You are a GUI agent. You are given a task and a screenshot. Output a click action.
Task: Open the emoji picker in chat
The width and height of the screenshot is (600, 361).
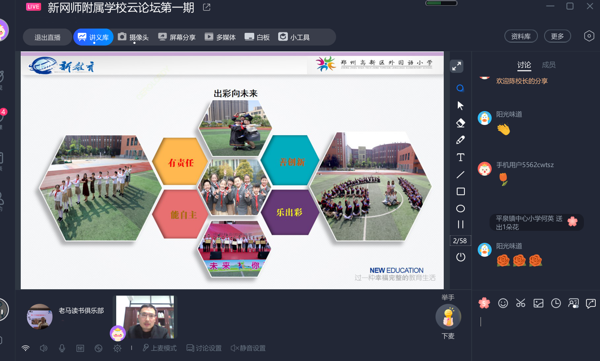[503, 304]
